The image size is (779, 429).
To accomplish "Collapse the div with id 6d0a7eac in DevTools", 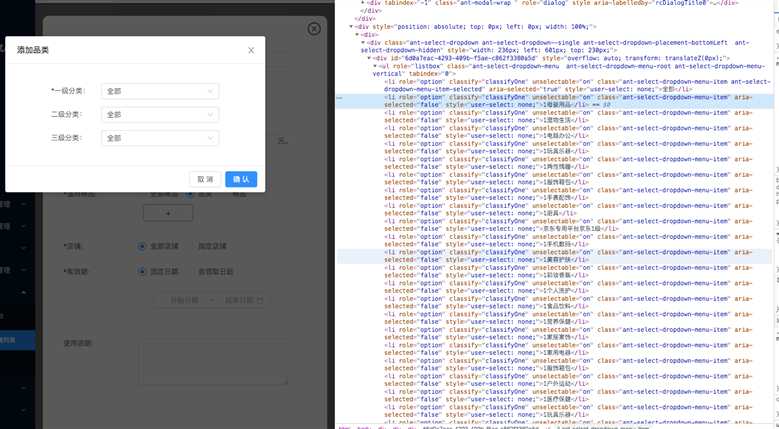I will pyautogui.click(x=369, y=58).
